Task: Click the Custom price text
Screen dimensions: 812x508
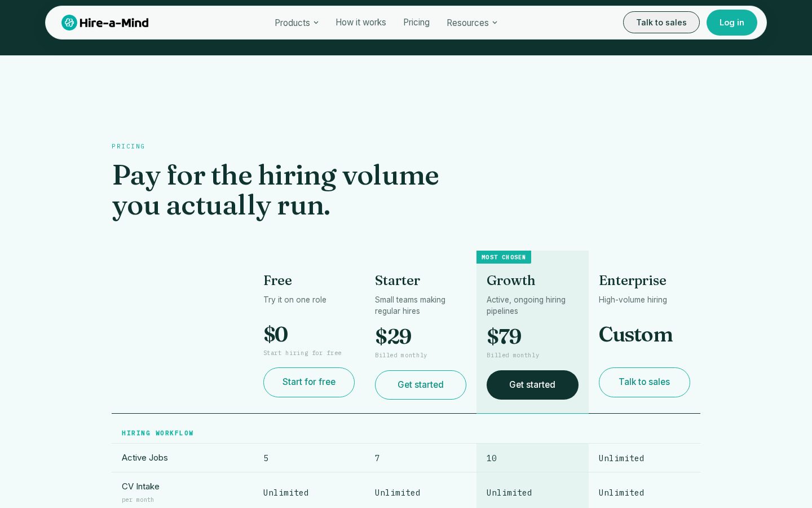Action: tap(636, 335)
